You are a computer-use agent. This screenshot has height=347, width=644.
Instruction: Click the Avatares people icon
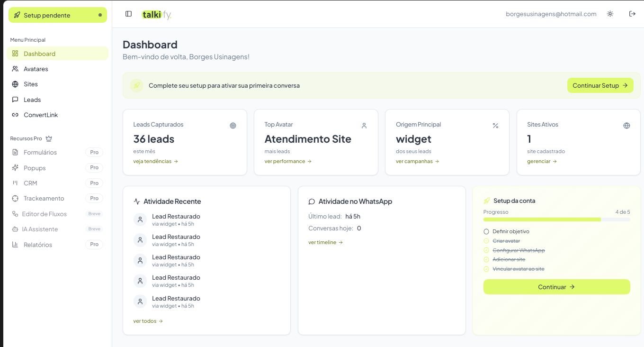[x=15, y=69]
